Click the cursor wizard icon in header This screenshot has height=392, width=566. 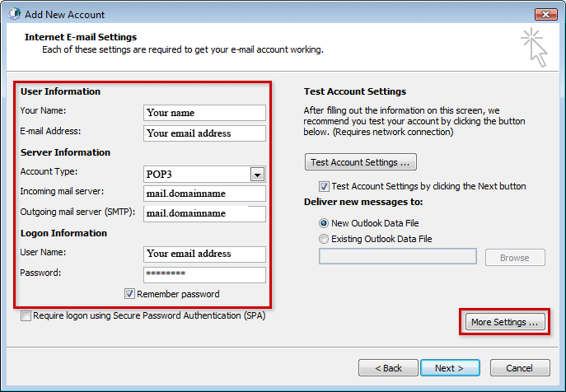[535, 47]
